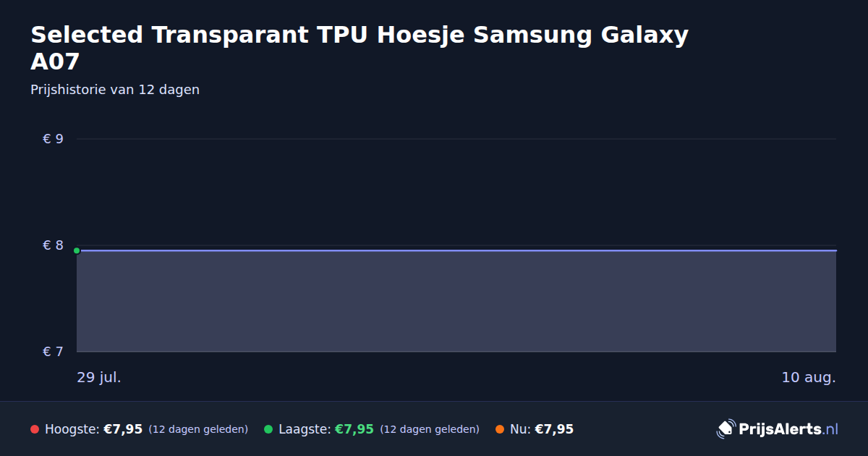Image resolution: width=868 pixels, height=456 pixels.
Task: Click the green Laagste legend dot
Action: 268,429
